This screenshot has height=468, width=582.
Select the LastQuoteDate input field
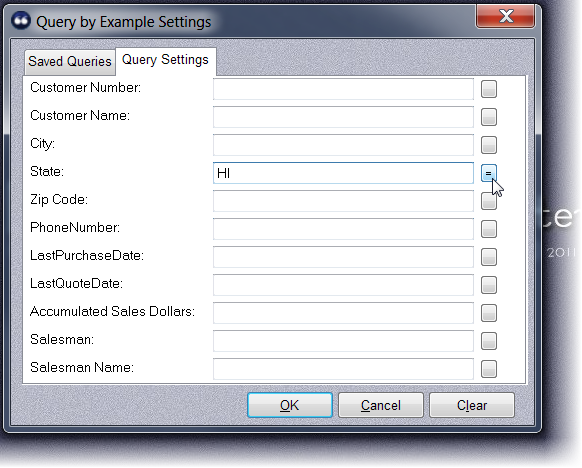[x=343, y=285]
